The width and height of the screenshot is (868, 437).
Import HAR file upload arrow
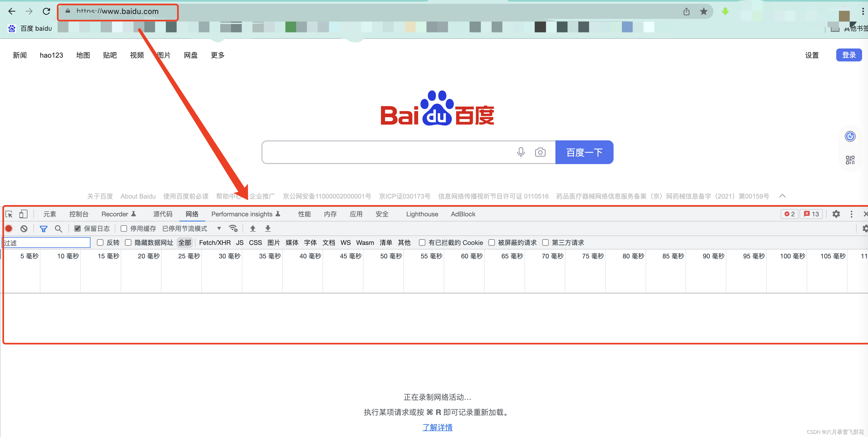(x=253, y=229)
